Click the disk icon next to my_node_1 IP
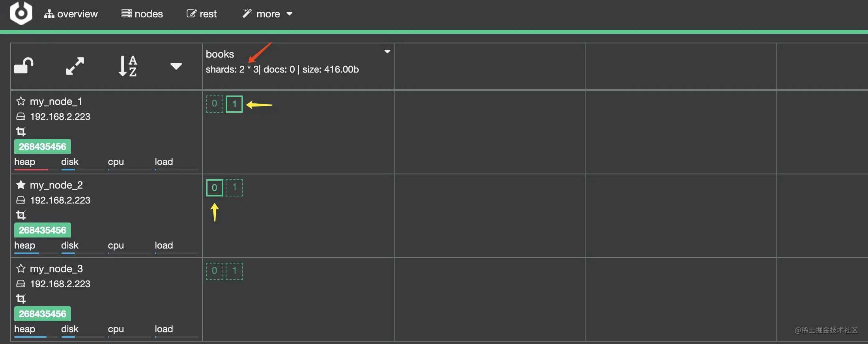 click(x=21, y=117)
